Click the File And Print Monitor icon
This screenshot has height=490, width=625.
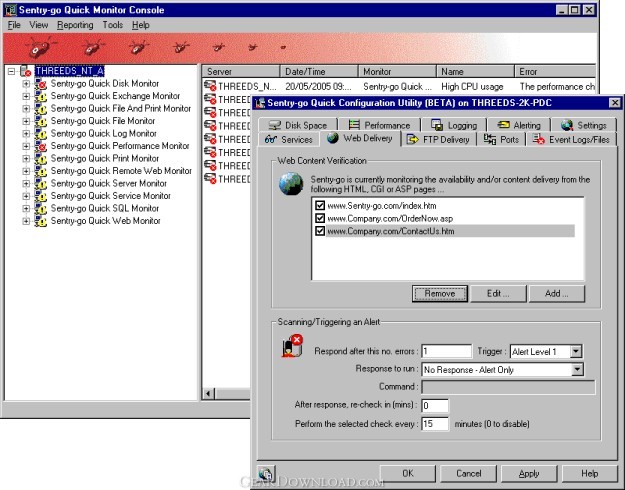tap(40, 108)
